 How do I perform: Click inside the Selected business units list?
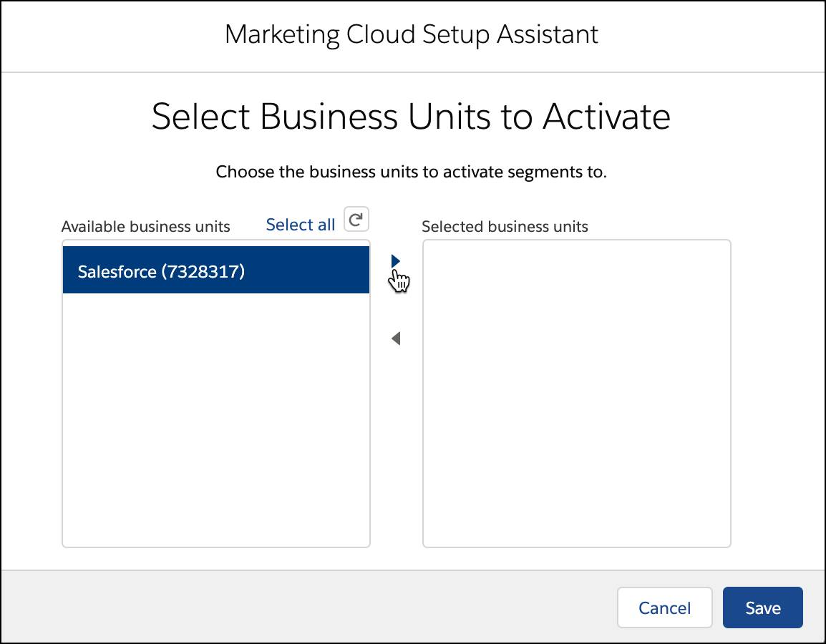click(577, 394)
